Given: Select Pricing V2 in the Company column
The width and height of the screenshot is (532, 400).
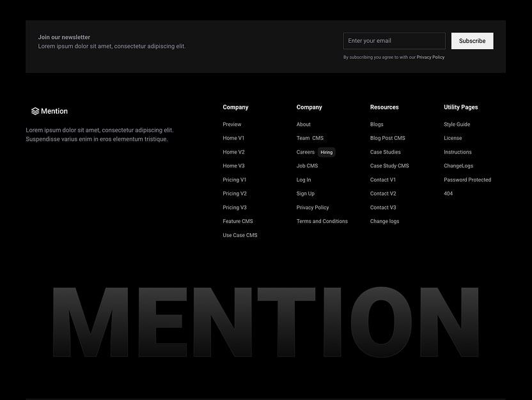Looking at the screenshot, I should click(234, 193).
